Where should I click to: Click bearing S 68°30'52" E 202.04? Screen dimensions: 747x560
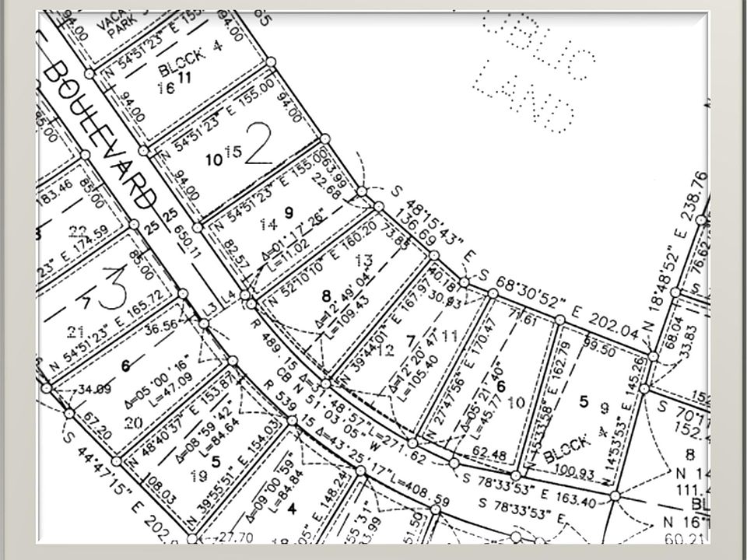(x=559, y=304)
